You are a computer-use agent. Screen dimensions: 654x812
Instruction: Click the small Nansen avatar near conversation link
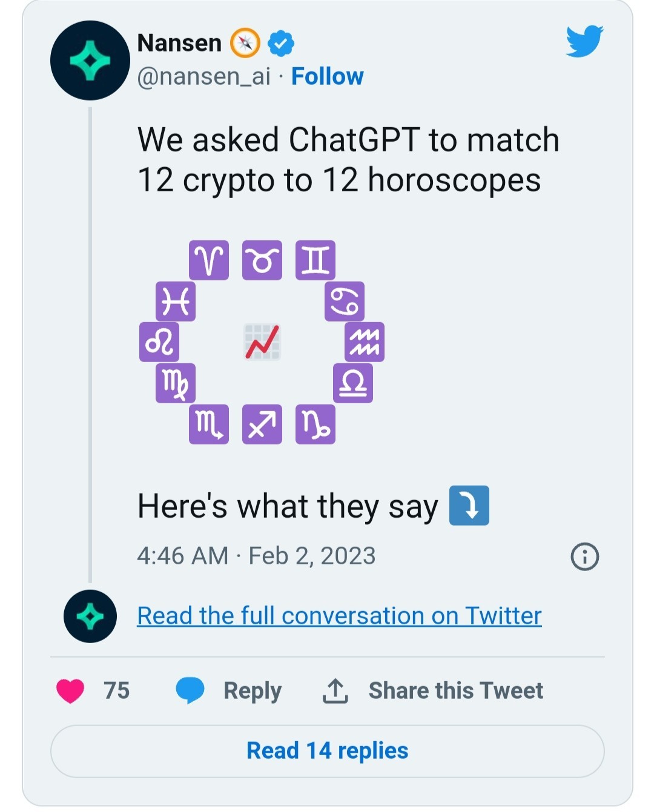click(x=90, y=616)
